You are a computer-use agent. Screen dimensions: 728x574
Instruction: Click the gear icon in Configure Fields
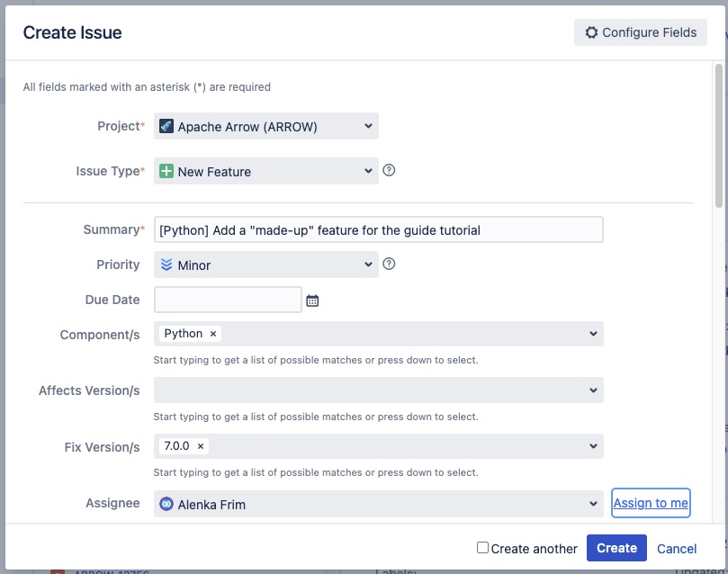click(591, 32)
